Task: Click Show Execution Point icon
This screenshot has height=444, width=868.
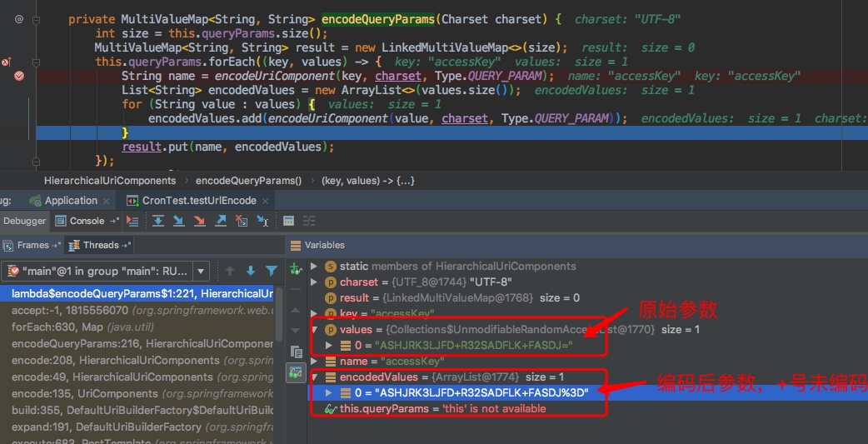Action: [133, 221]
